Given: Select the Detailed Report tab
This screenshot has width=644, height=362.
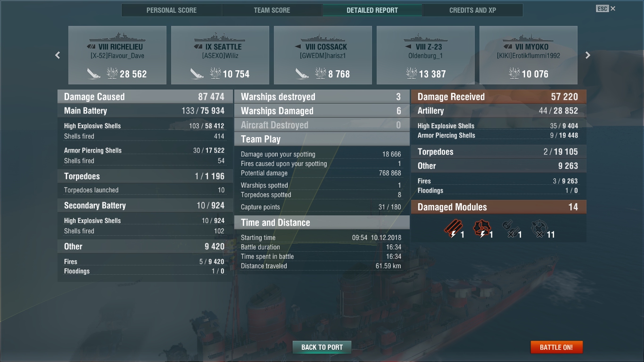Looking at the screenshot, I should (372, 10).
